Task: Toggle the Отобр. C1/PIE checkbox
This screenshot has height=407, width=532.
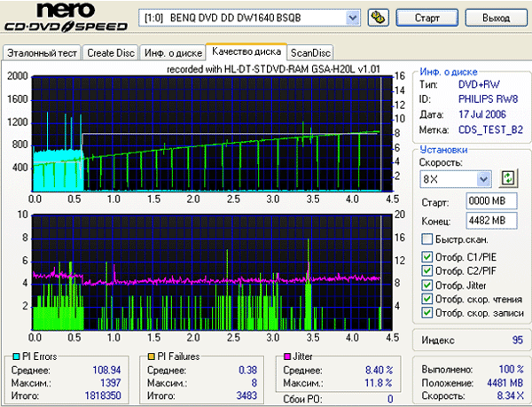Action: pos(427,258)
